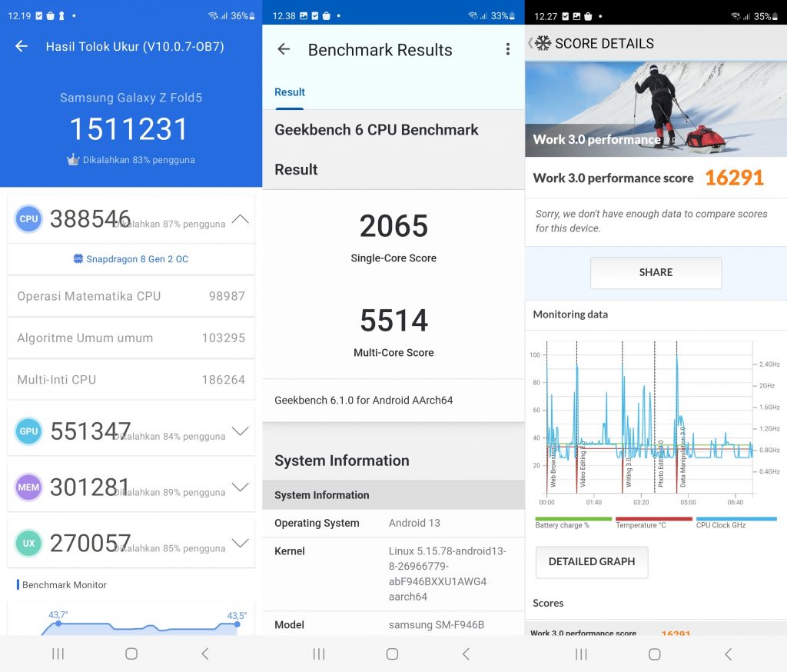The height and width of the screenshot is (672, 787).
Task: Tap back navigation icon in AnTuTu screen
Action: coord(204,654)
